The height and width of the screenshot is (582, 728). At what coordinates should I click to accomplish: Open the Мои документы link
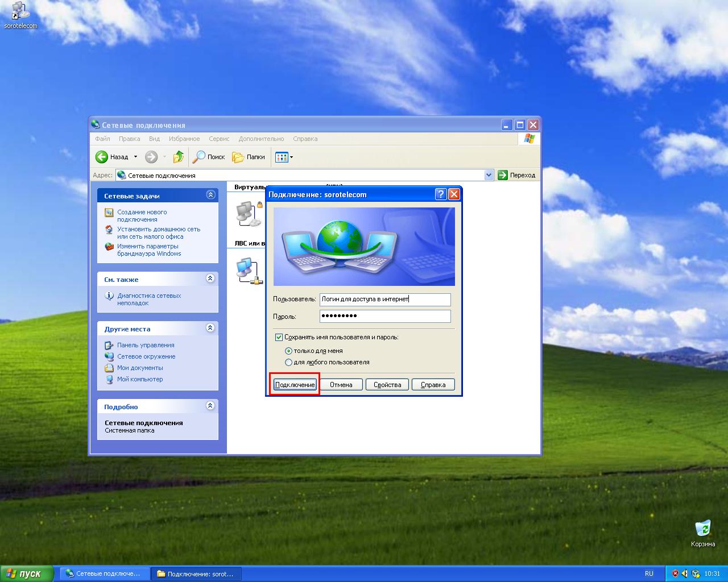click(x=140, y=368)
